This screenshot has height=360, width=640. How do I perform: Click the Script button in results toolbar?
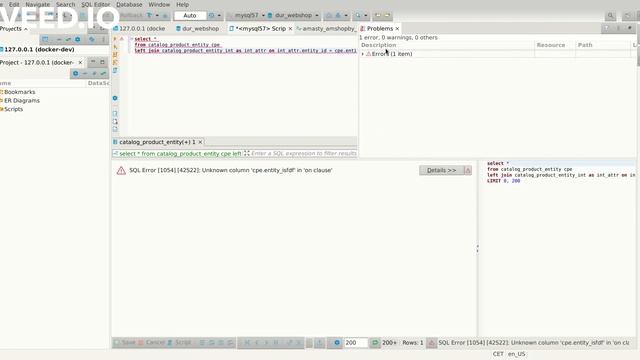[x=179, y=343]
